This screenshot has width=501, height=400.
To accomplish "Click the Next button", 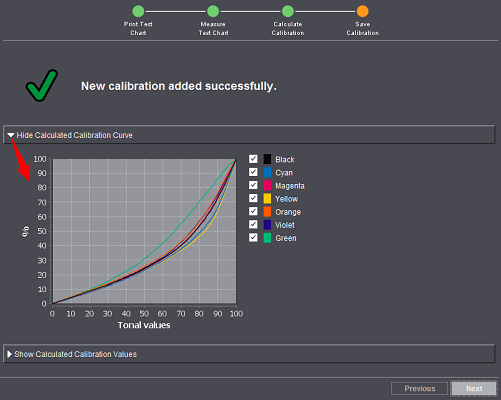I will coord(474,389).
